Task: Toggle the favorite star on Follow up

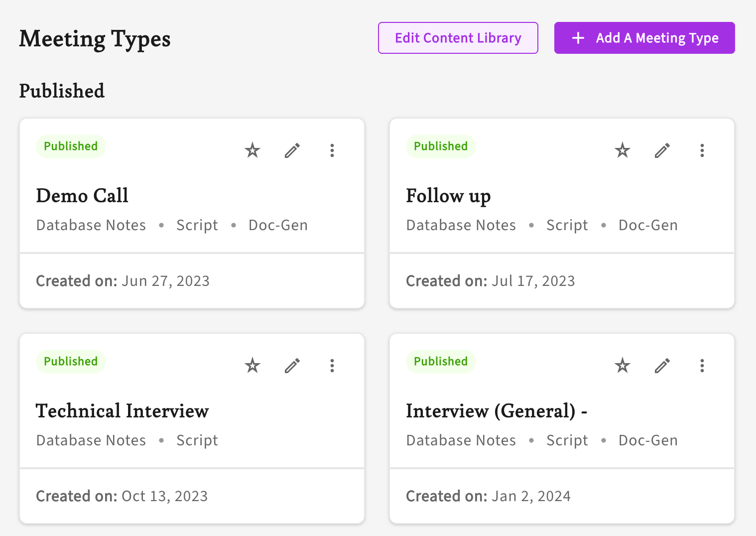Action: 623,150
